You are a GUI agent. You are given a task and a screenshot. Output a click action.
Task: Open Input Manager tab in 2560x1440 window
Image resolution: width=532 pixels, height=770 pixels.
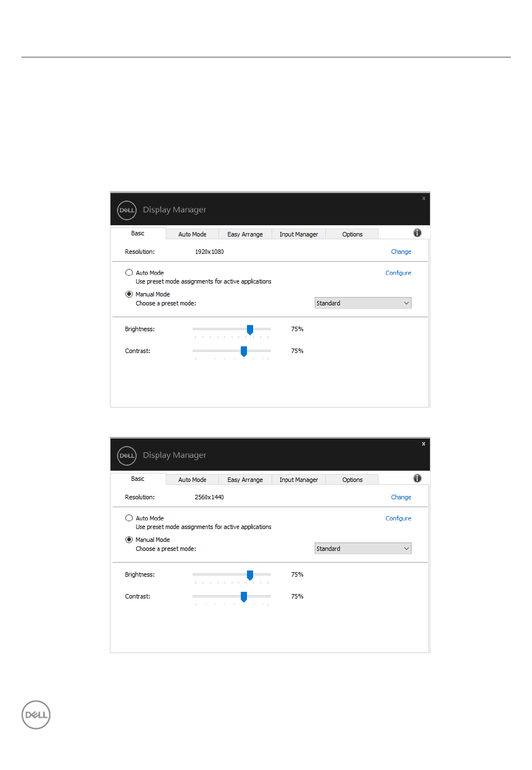(298, 480)
